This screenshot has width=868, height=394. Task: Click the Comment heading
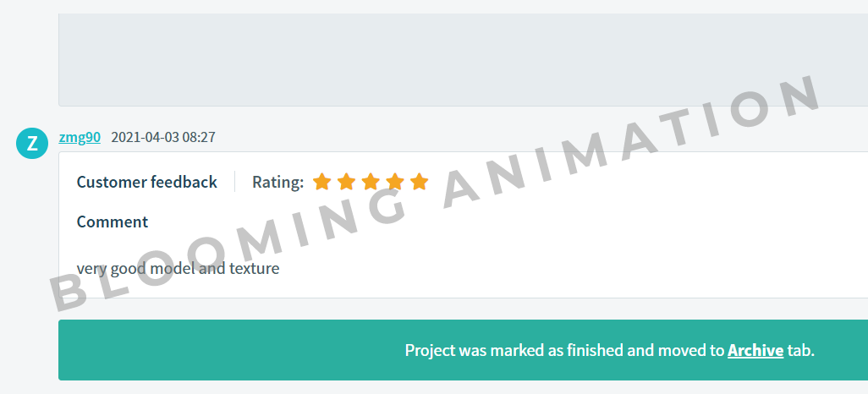[x=113, y=222]
